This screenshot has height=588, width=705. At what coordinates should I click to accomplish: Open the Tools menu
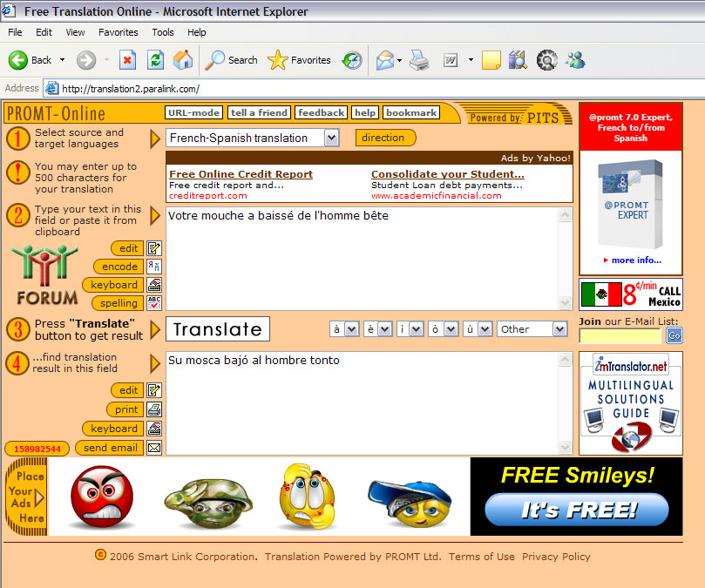click(x=163, y=32)
